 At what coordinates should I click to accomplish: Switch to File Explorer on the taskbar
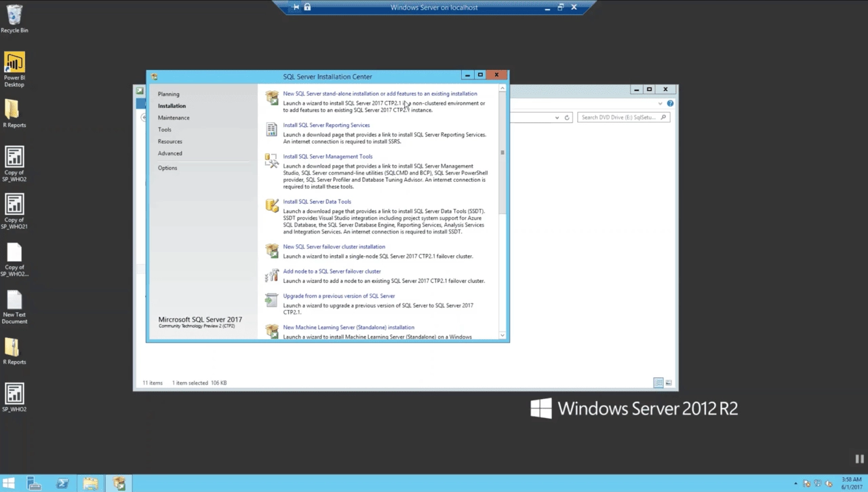(x=90, y=483)
